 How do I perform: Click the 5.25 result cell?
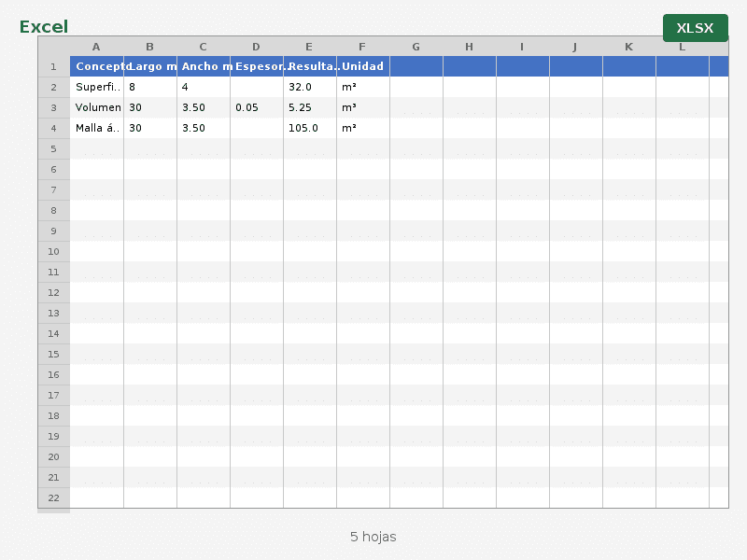[x=310, y=107]
